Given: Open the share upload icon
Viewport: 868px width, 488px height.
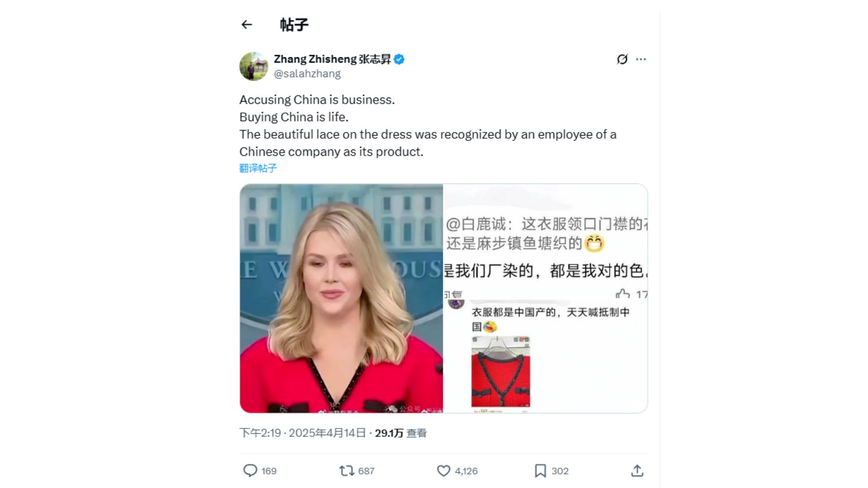Looking at the screenshot, I should pyautogui.click(x=637, y=471).
